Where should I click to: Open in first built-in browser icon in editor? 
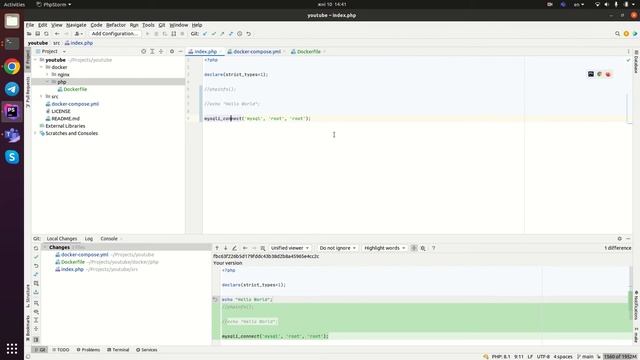[591, 74]
